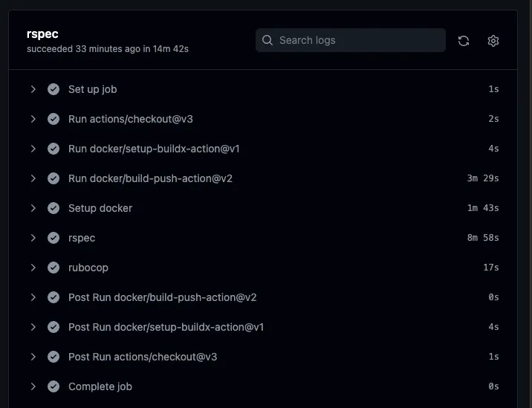Click success check icon beside Setup docker

(53, 208)
